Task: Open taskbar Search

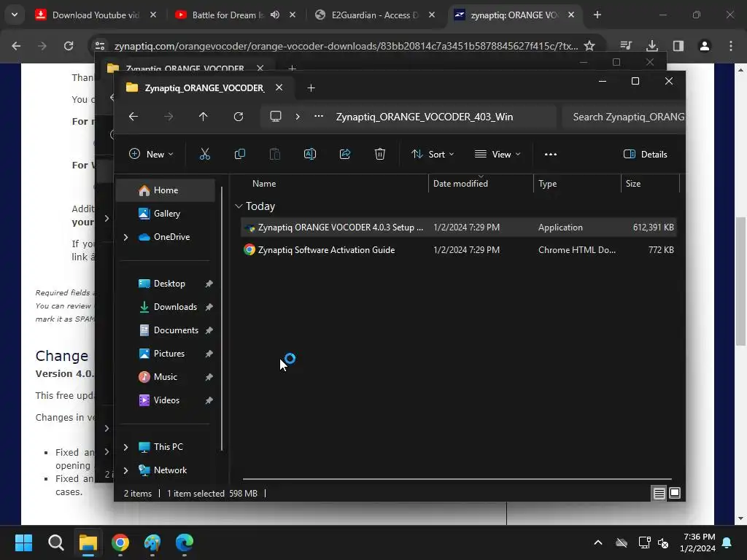Action: [55, 542]
